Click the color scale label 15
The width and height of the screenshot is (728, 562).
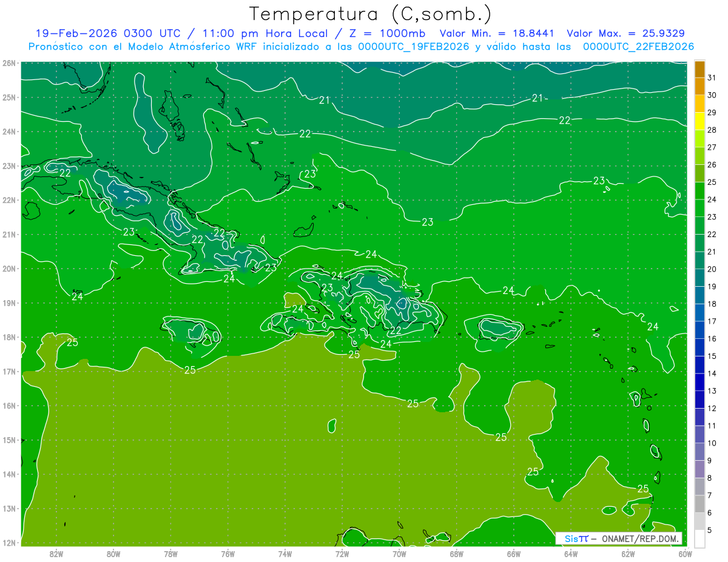coord(712,356)
